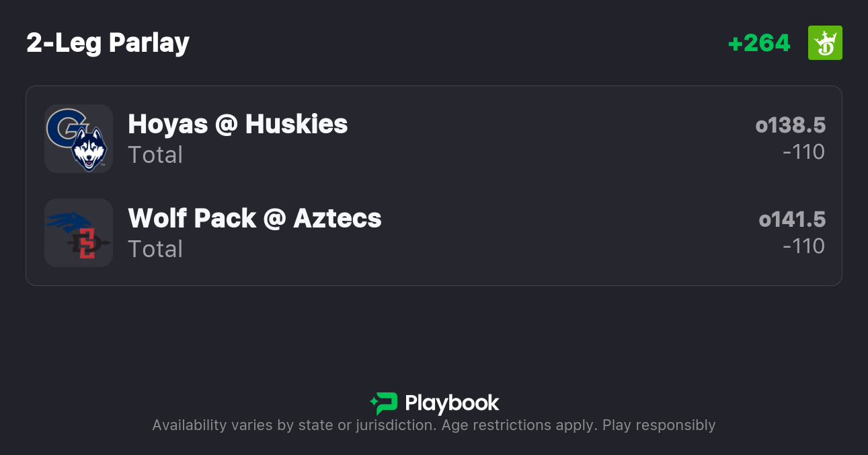This screenshot has width=868, height=455.
Task: Click the green Playbook logo icon
Action: tap(384, 403)
